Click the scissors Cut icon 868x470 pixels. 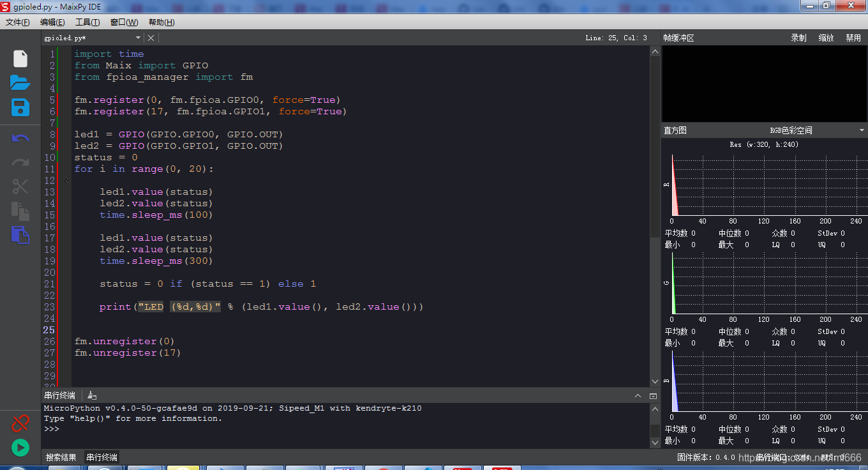pyautogui.click(x=20, y=186)
